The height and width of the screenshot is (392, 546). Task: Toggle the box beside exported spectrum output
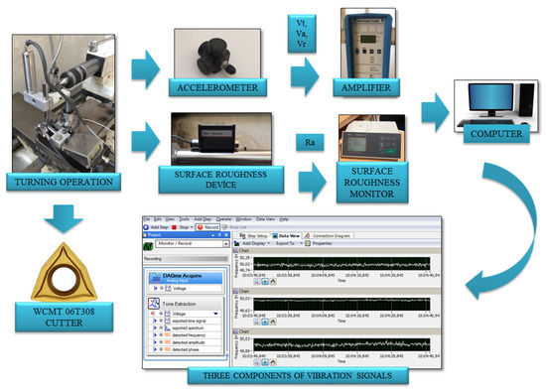(x=161, y=327)
